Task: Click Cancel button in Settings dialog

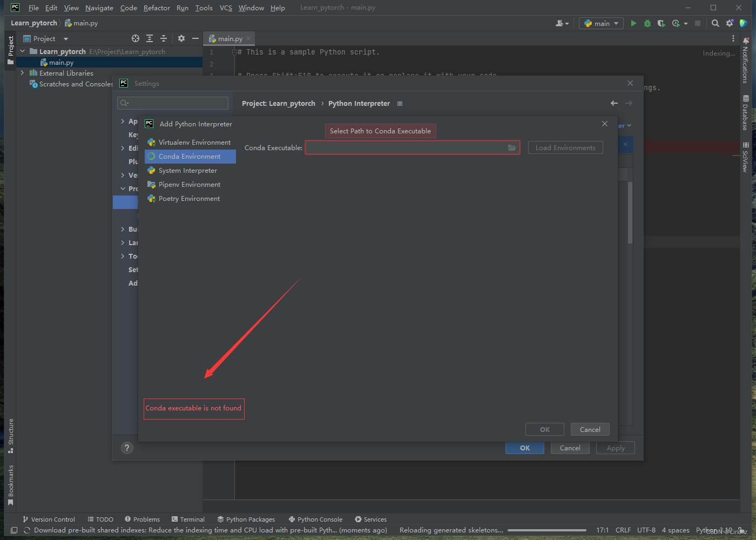Action: tap(570, 448)
